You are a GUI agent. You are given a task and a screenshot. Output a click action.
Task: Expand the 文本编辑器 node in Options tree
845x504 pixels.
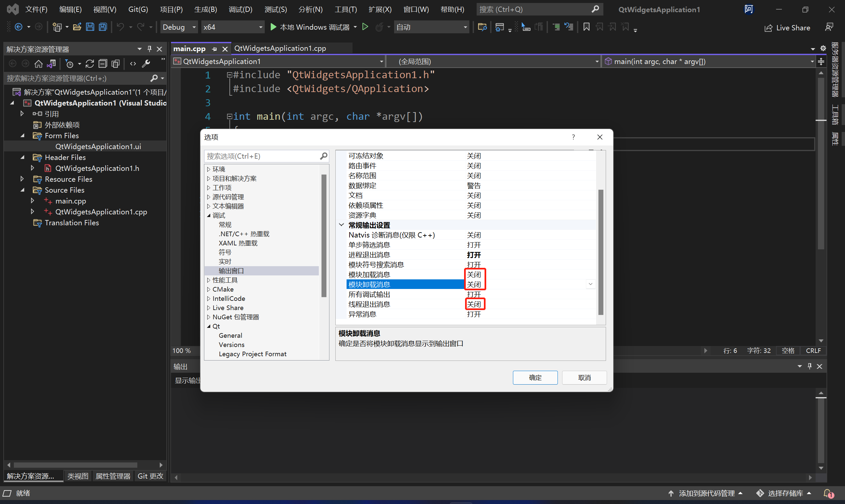coord(209,206)
